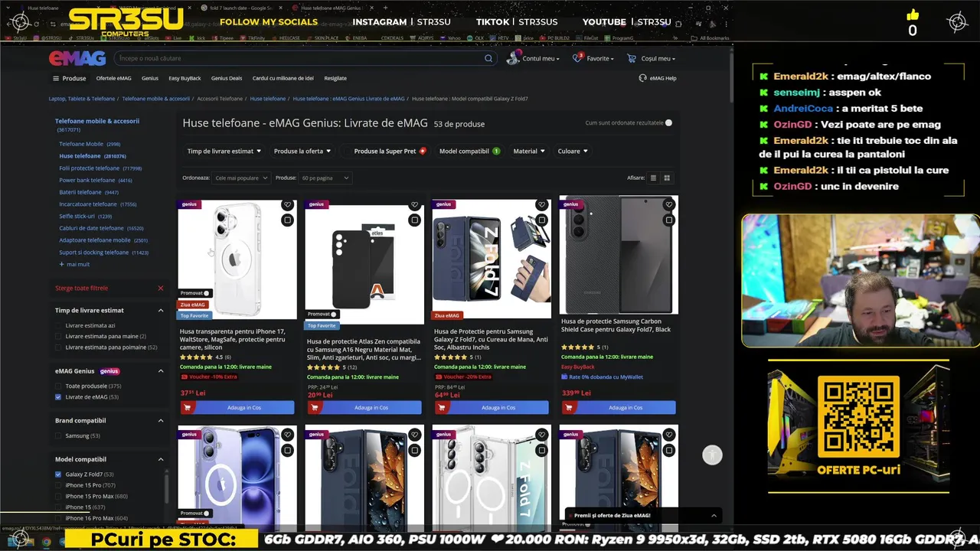Add Atlas Zen case to cart
Screen dimensions: 980x551
pyautogui.click(x=364, y=408)
